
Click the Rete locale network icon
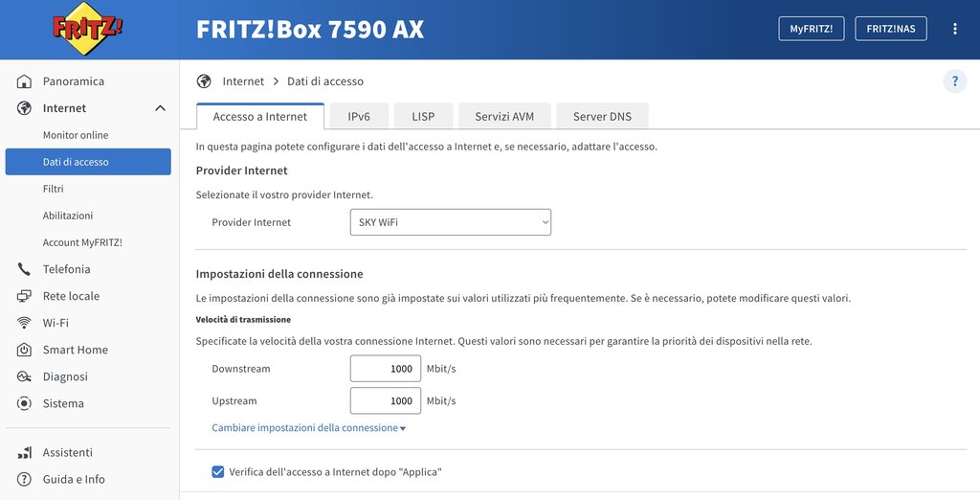(x=25, y=296)
